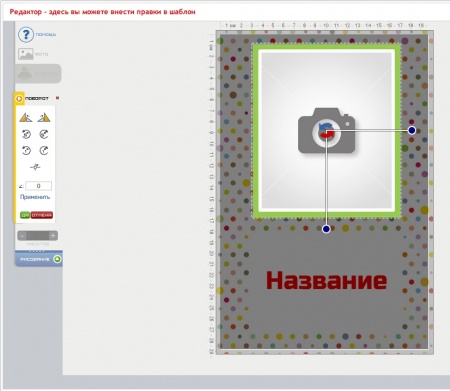This screenshot has height=391, width=450.
Task: Click the green arrow on the Рисование tab
Action: 57,259
